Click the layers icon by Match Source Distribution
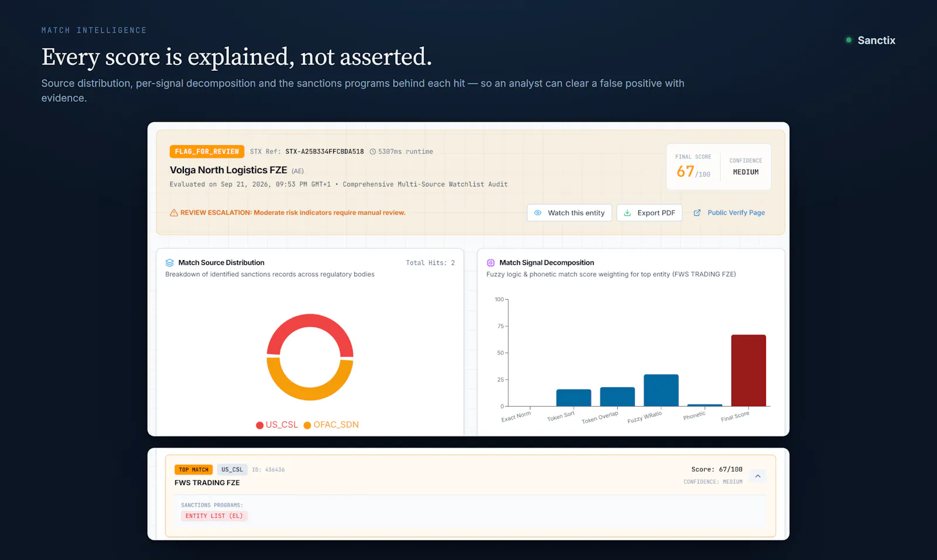The width and height of the screenshot is (937, 560). (x=170, y=263)
